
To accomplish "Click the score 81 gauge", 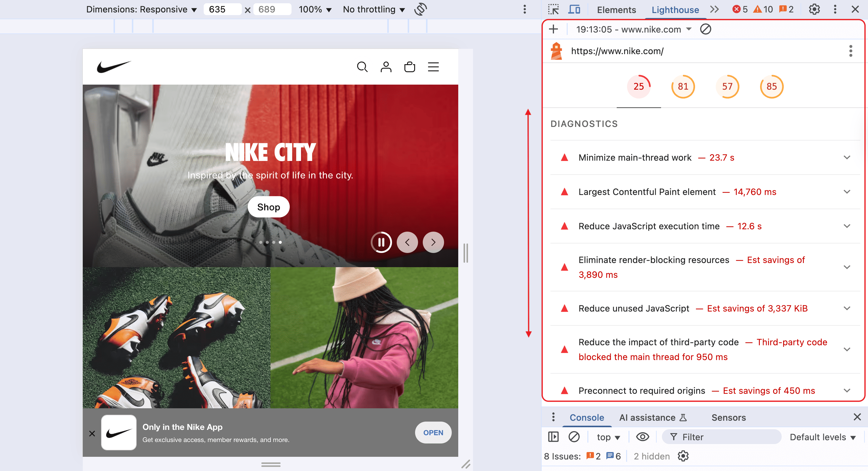I will click(x=683, y=87).
